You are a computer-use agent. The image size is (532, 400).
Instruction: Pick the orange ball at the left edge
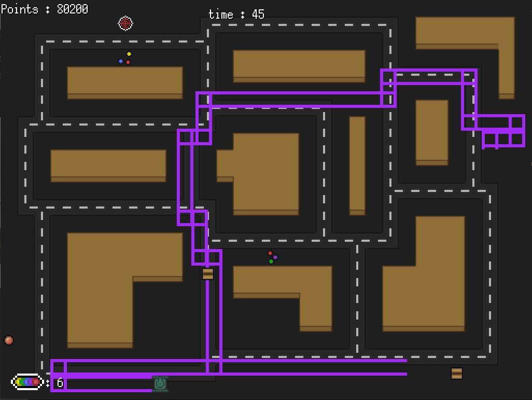(x=9, y=340)
